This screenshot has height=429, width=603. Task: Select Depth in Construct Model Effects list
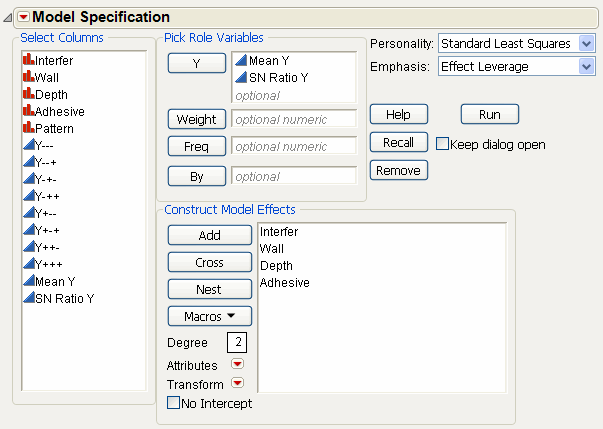click(276, 266)
